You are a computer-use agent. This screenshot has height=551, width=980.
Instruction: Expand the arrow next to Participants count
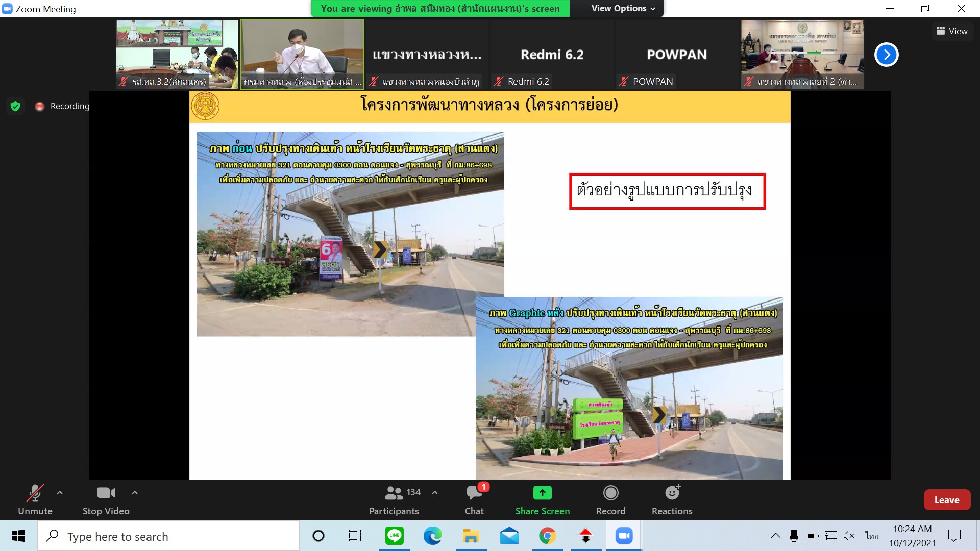[435, 493]
